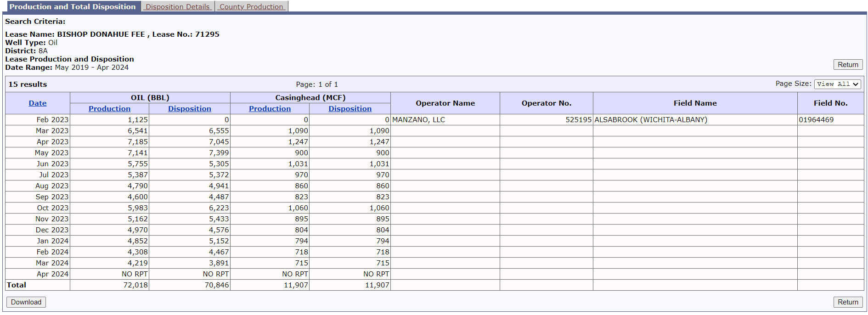
Task: Select the May 2023 date cell
Action: (x=38, y=153)
